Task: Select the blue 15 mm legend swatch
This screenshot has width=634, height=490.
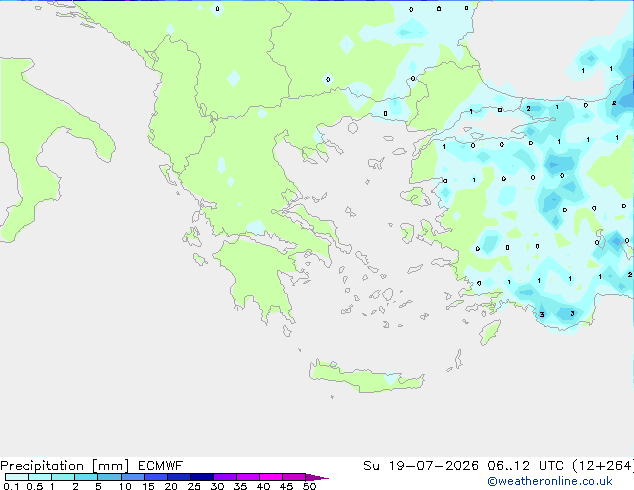Action: point(156,477)
